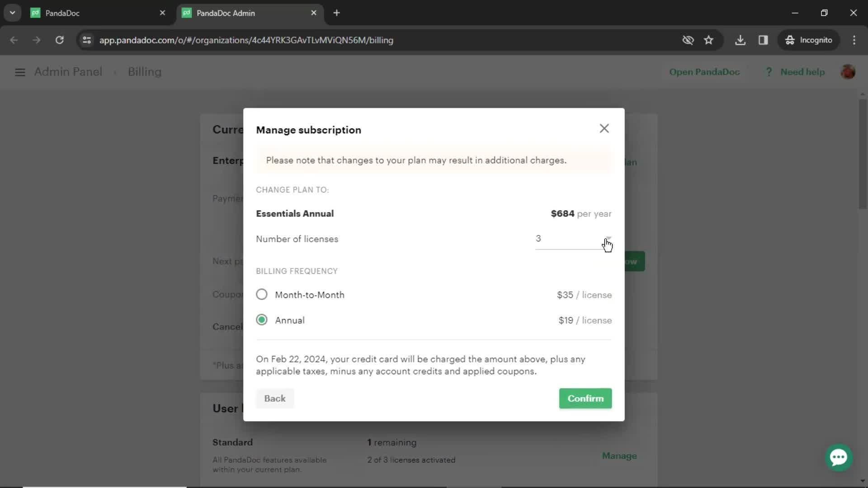The height and width of the screenshot is (488, 868).
Task: Click the download icon in toolbar
Action: pos(741,40)
